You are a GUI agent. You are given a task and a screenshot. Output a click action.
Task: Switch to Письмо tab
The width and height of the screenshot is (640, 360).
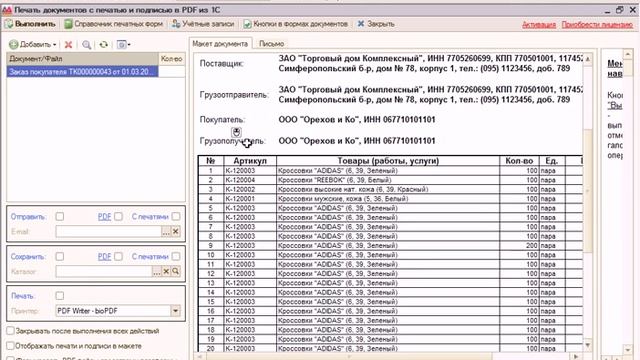click(271, 44)
